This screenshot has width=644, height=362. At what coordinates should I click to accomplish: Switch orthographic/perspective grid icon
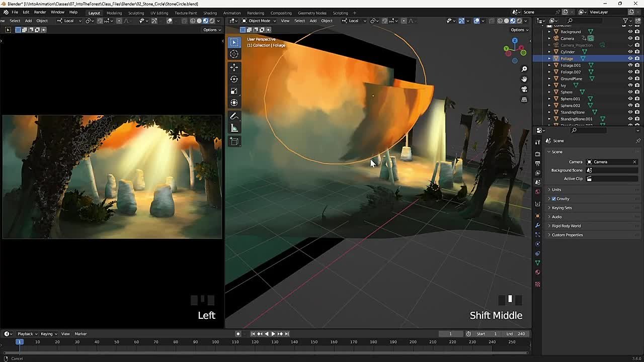point(524,100)
